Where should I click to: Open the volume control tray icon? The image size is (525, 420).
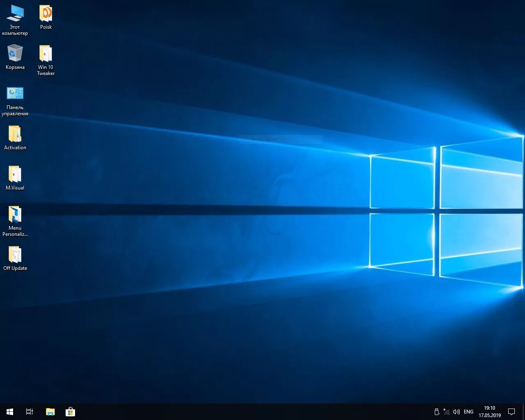click(457, 412)
